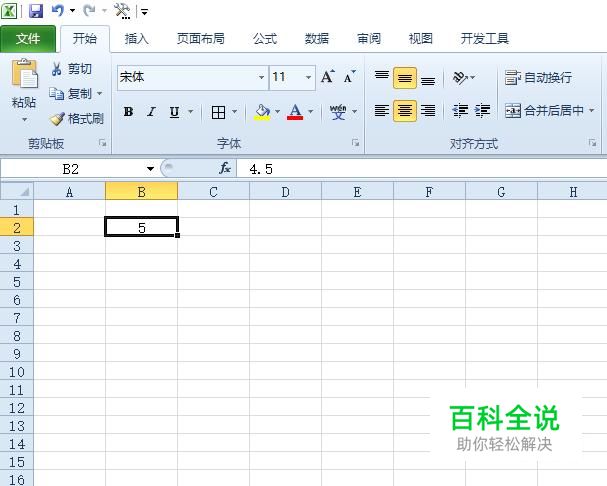
Task: Click the 自动换行 (Wrap Text) button
Action: (x=538, y=78)
